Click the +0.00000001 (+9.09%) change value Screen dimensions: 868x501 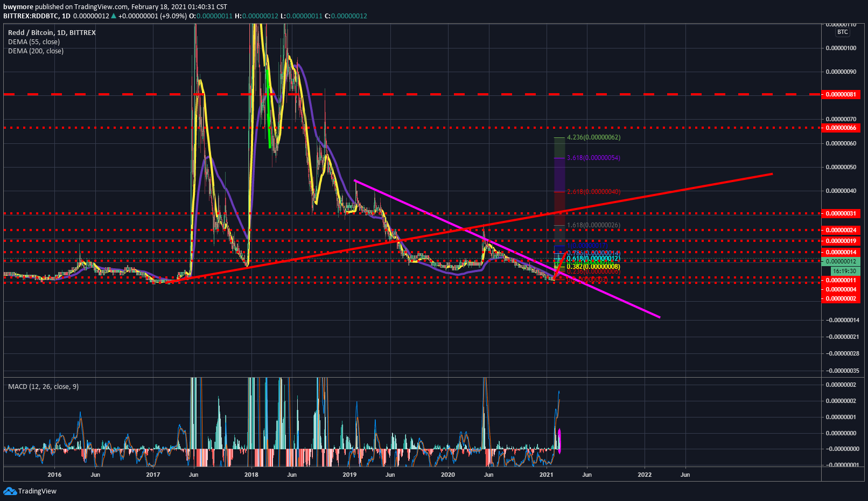coord(153,16)
